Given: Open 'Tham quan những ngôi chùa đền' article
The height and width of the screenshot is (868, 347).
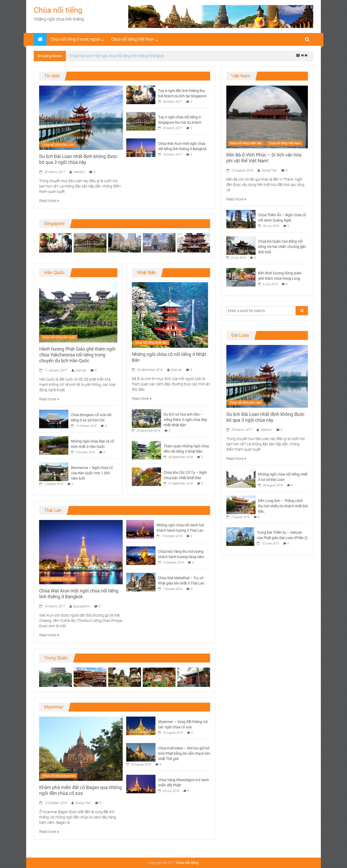Looking at the screenshot, I should pyautogui.click(x=186, y=449).
